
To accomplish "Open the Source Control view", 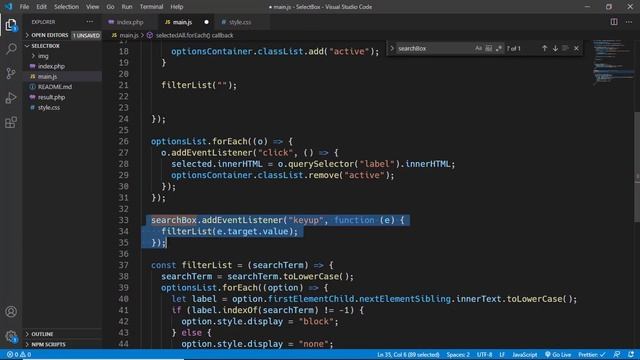I will click(x=11, y=73).
